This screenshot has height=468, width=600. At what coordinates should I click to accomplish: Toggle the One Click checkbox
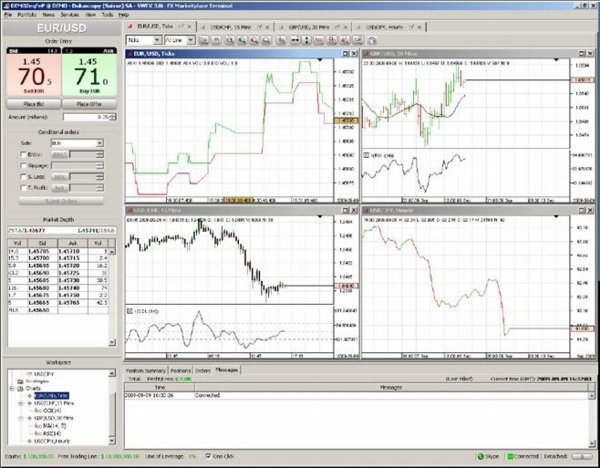pyautogui.click(x=208, y=456)
